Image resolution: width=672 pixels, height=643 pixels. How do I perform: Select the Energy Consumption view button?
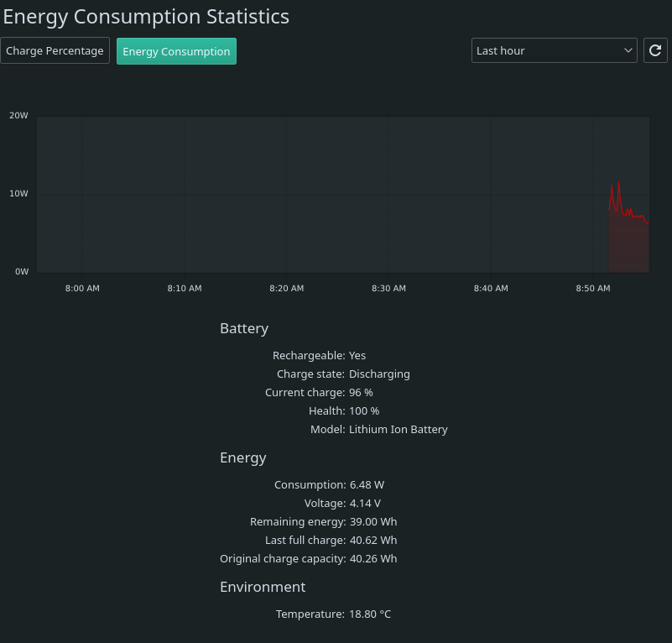176,51
